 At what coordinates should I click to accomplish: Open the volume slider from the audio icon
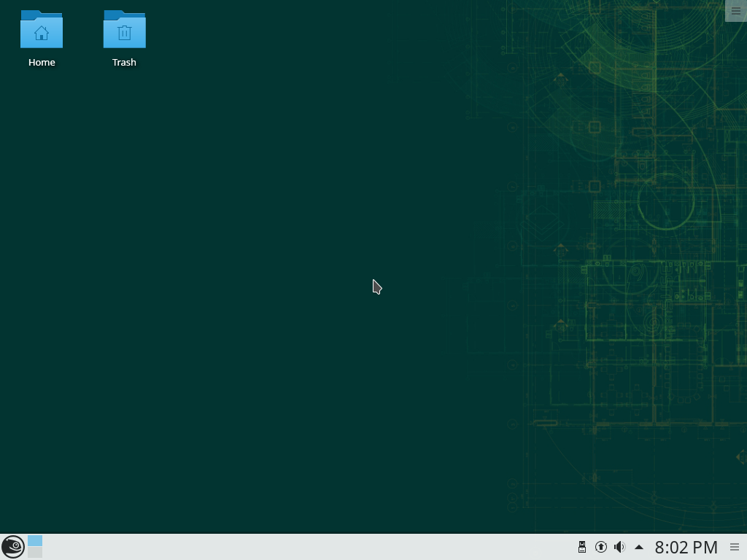point(619,546)
